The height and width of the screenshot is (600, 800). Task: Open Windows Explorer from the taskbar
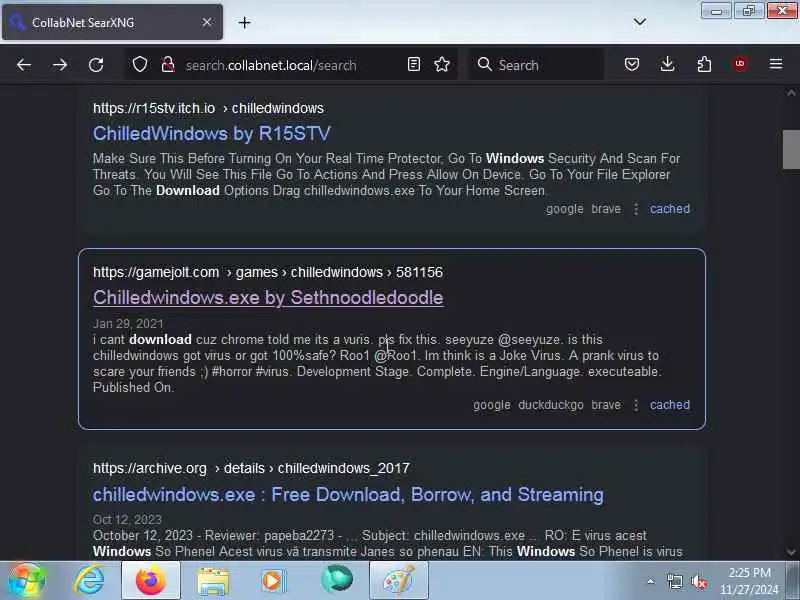coord(213,582)
